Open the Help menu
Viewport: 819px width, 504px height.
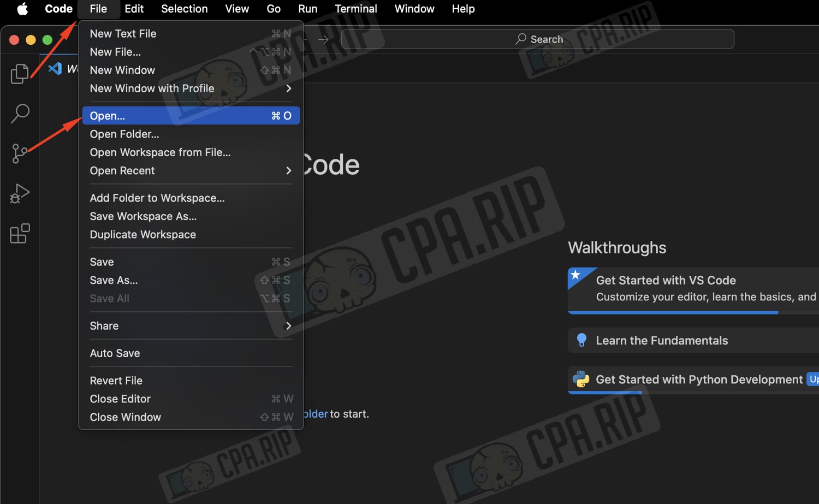pos(463,9)
